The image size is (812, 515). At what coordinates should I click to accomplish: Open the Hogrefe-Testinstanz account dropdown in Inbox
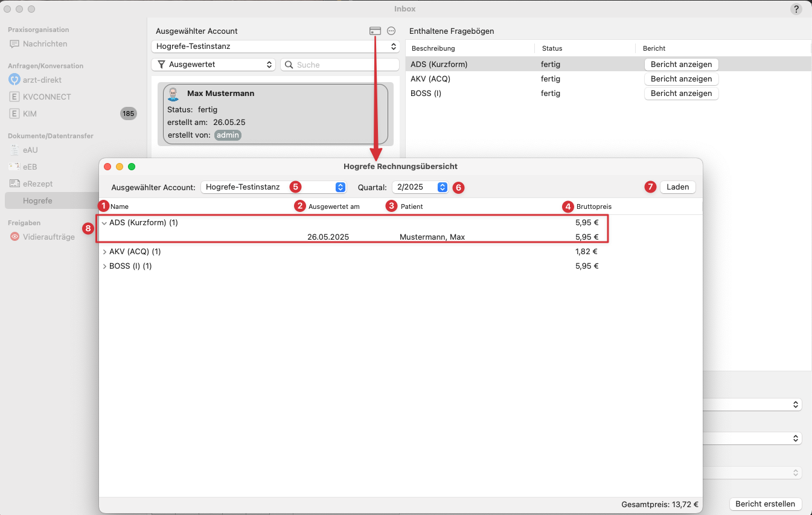[275, 46]
